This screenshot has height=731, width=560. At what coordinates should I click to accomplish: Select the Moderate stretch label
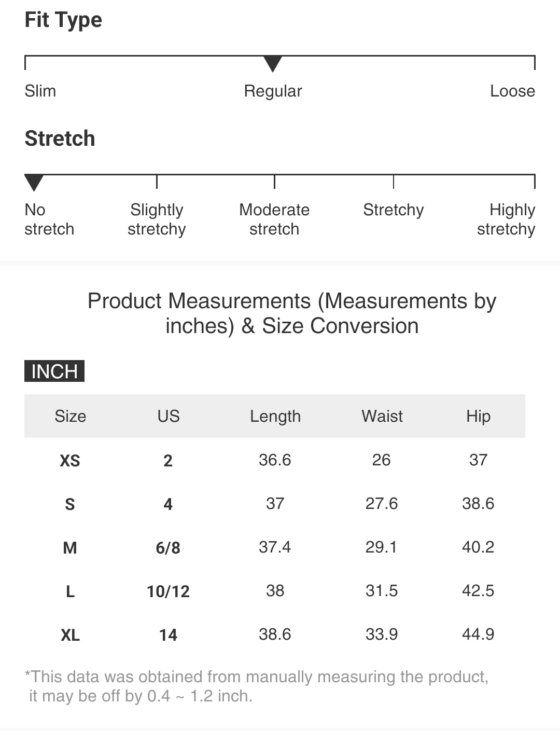pyautogui.click(x=274, y=219)
